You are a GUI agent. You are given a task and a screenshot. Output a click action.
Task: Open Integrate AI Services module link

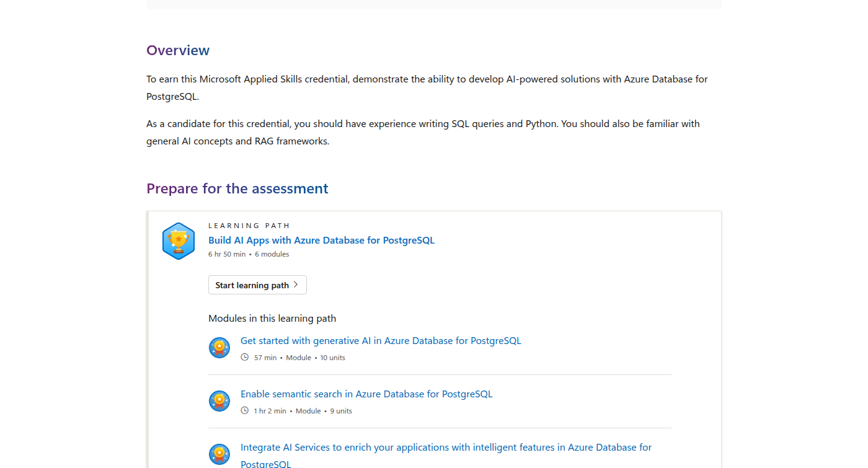point(446,456)
